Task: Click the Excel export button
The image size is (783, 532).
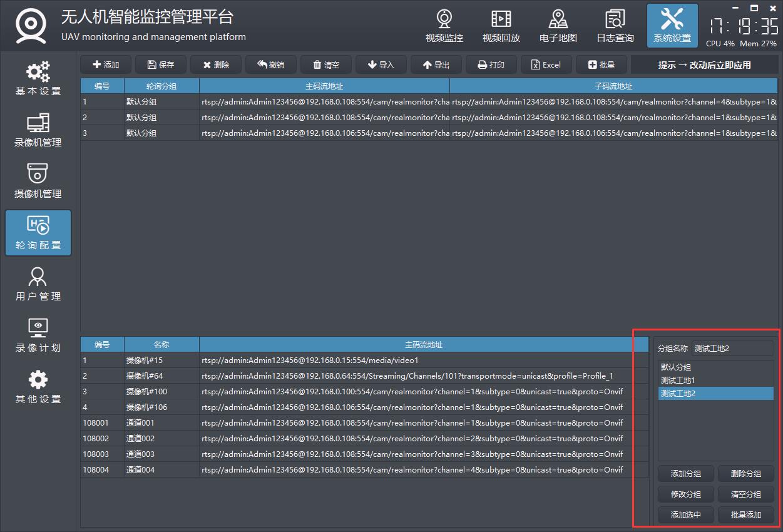Action: tap(546, 65)
